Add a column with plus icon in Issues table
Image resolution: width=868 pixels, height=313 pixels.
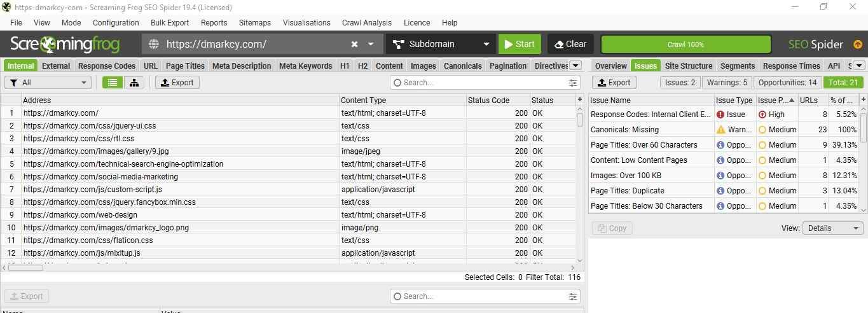pyautogui.click(x=863, y=100)
